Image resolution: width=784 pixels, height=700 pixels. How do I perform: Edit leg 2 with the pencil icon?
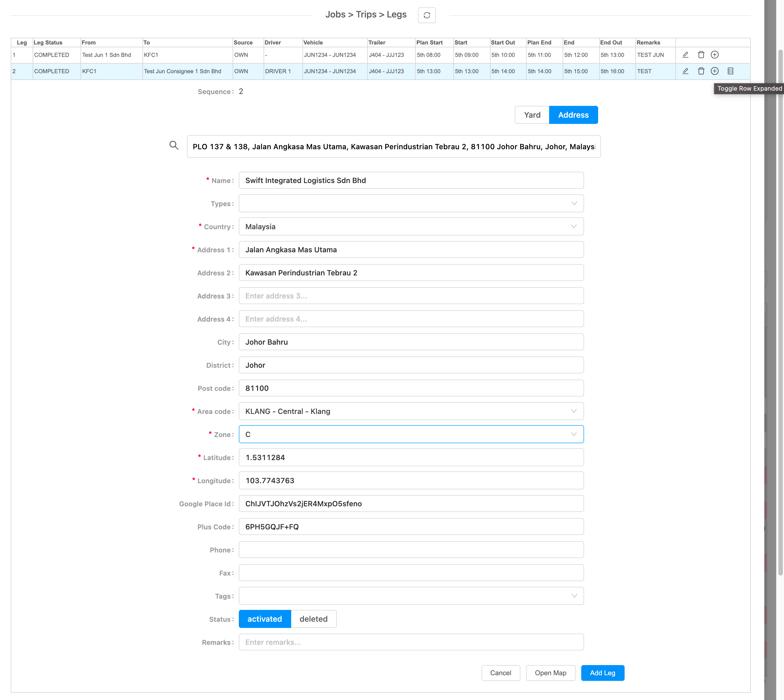[685, 71]
